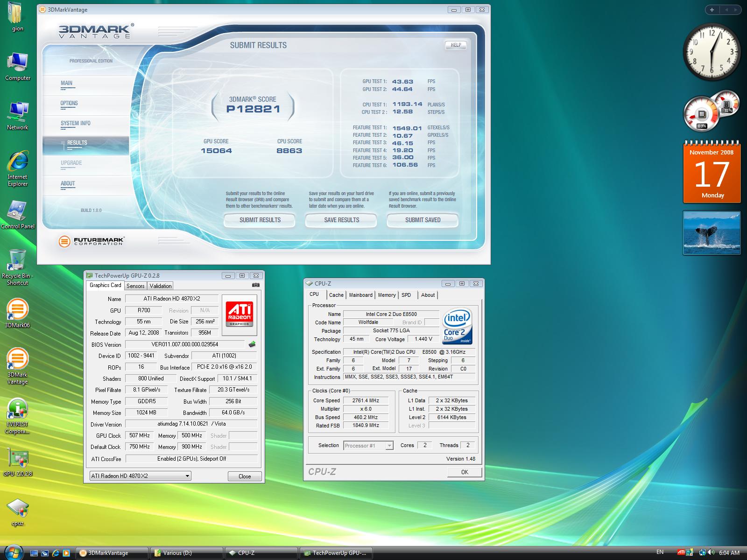The width and height of the screenshot is (747, 560).
Task: Open the EVEREST desktop shortcut
Action: [x=18, y=416]
